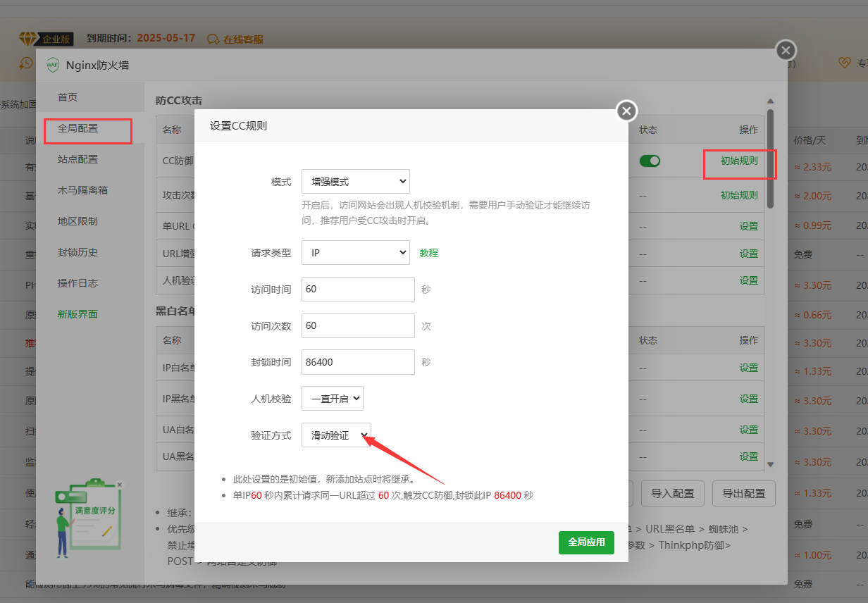Viewport: 868px width, 603px height.
Task: Click the ≈ 2.33元 price in background list
Action: tap(813, 168)
